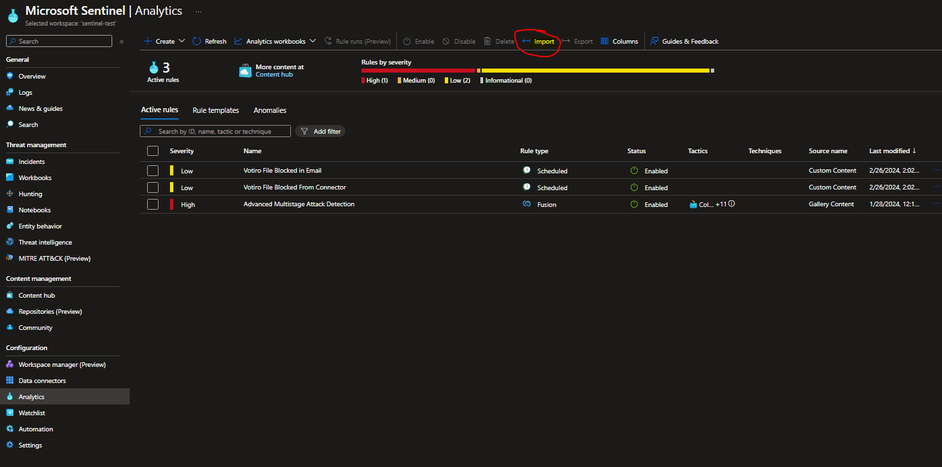Focus the sidebar Search box
The height and width of the screenshot is (467, 942).
point(59,41)
